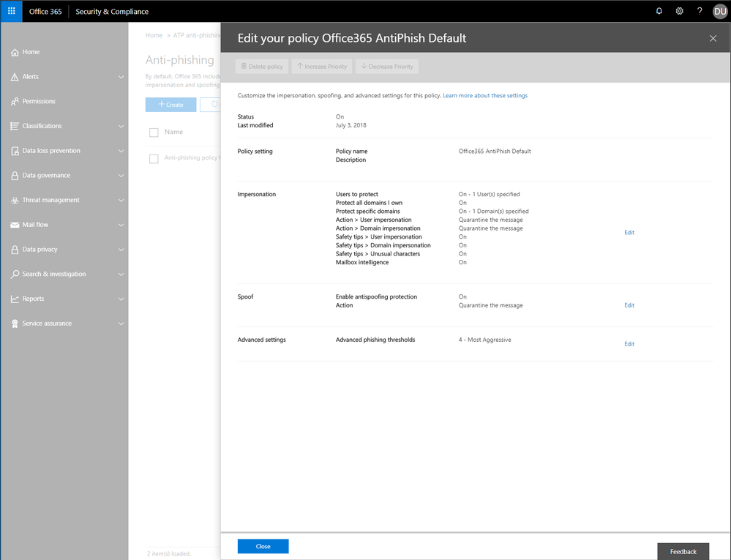Select Permissions in the sidebar menu

[39, 101]
